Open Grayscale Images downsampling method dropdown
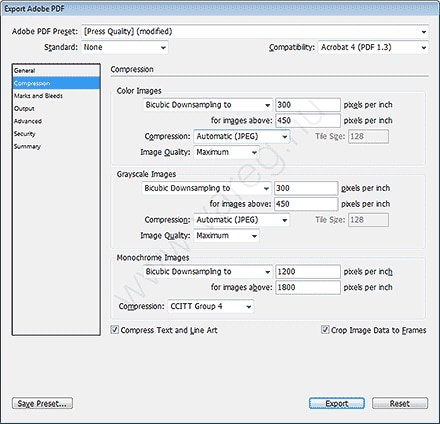The image size is (440, 424). (x=207, y=188)
